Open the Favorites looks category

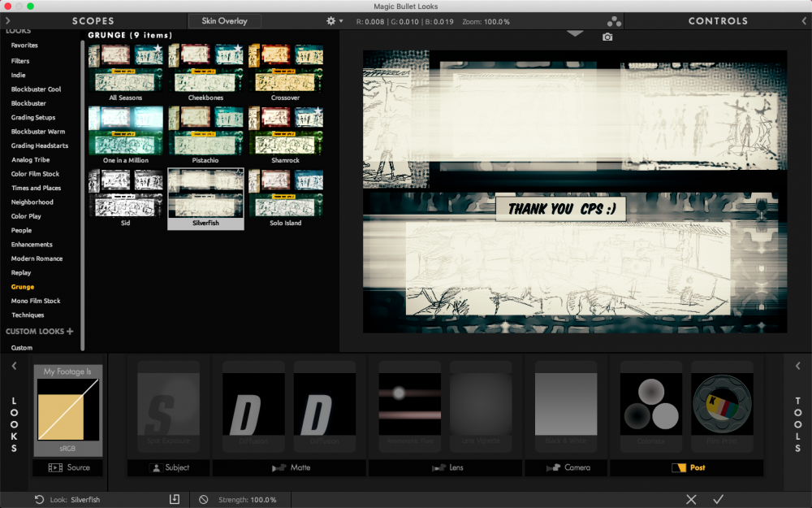pyautogui.click(x=24, y=45)
